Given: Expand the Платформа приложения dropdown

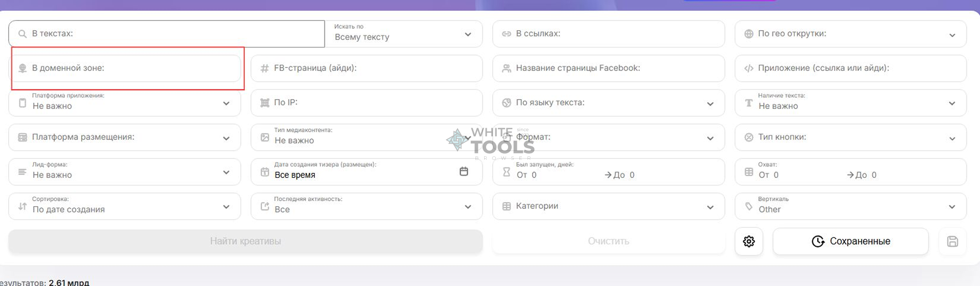Looking at the screenshot, I should coord(124,103).
